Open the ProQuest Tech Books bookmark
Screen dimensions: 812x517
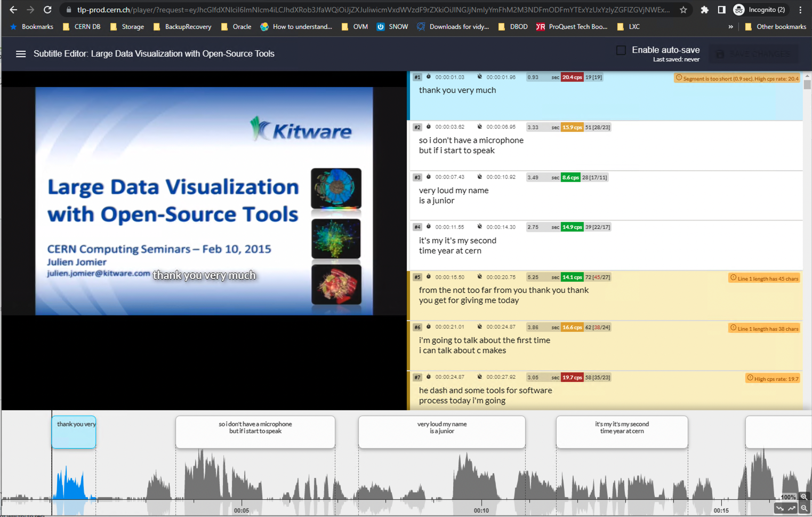(572, 27)
